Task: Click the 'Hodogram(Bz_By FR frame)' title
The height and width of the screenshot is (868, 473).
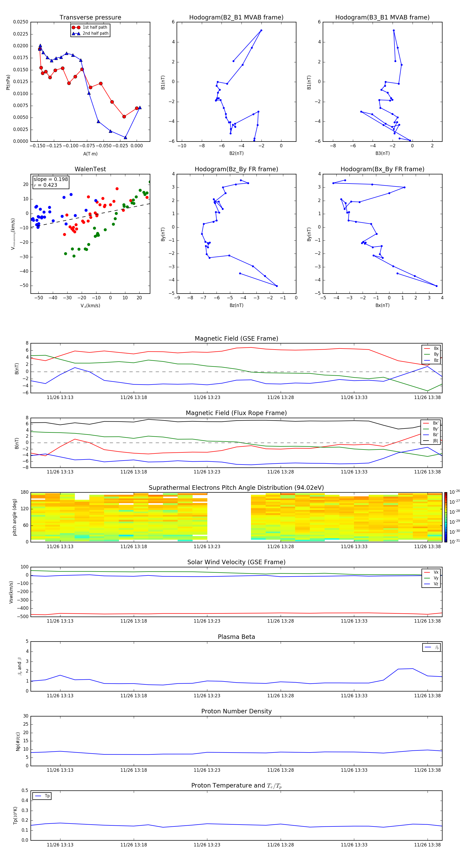Action: point(236,169)
